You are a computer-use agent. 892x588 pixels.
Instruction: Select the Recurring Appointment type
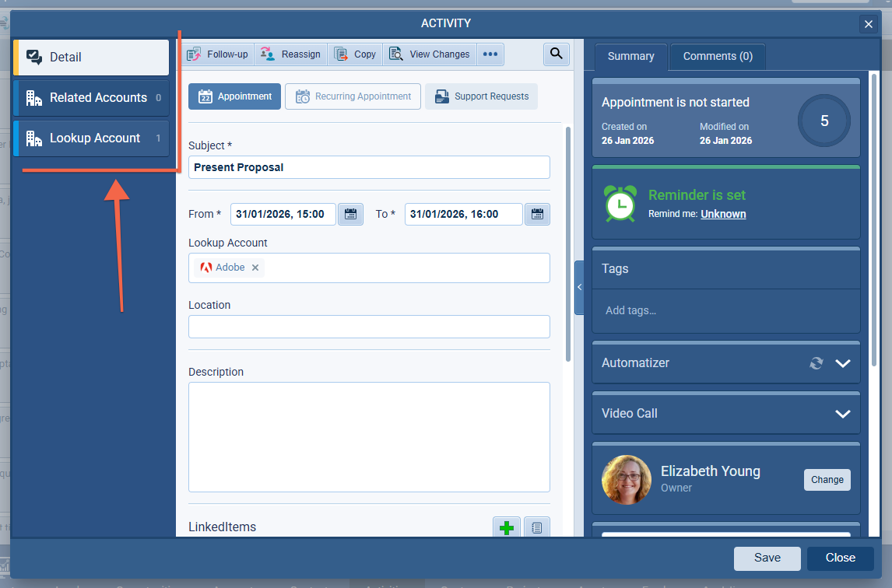[353, 96]
